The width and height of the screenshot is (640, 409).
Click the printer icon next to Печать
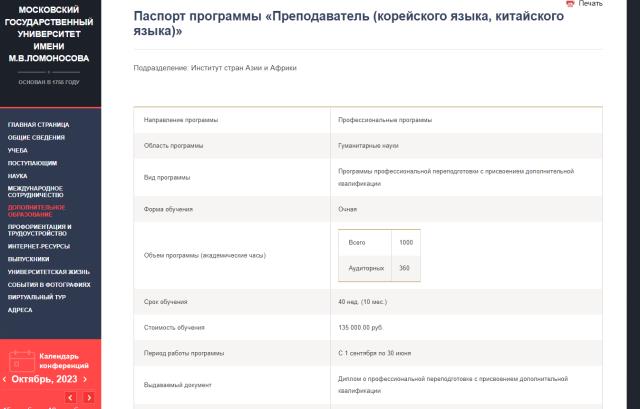coord(570,4)
